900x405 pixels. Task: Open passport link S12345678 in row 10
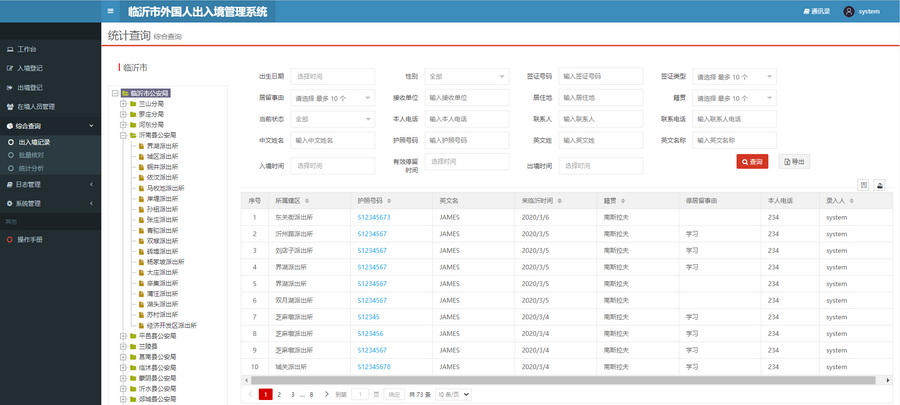[374, 367]
